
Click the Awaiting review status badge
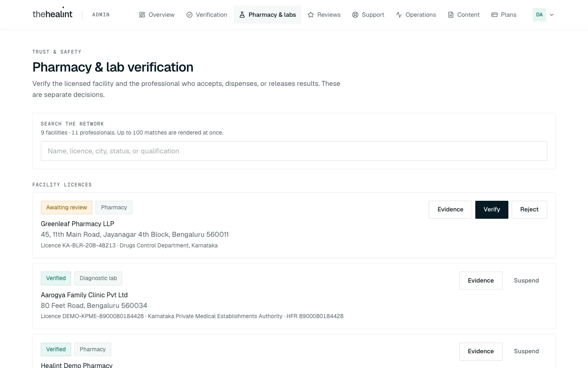coord(67,208)
